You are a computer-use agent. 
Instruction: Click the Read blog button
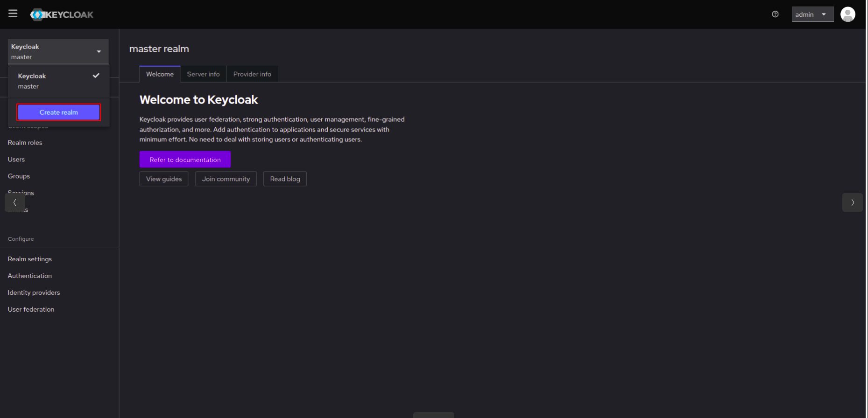click(x=285, y=179)
